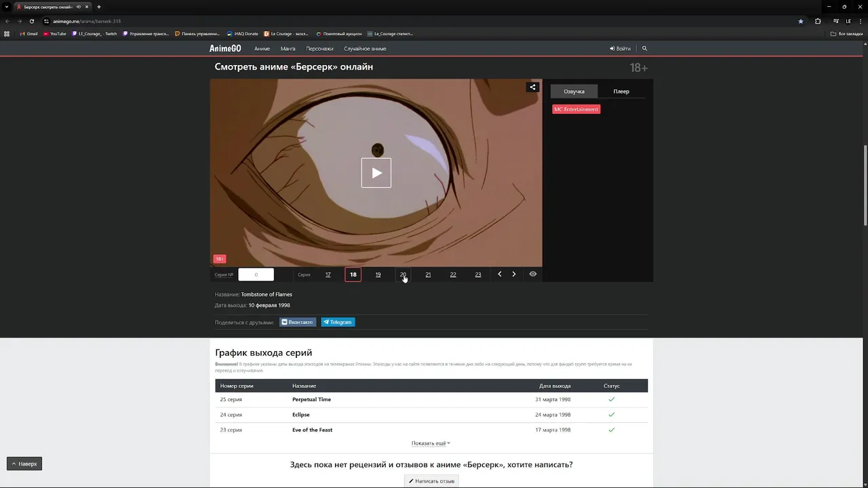The width and height of the screenshot is (868, 488).
Task: Open the Аниме menu
Action: point(262,49)
